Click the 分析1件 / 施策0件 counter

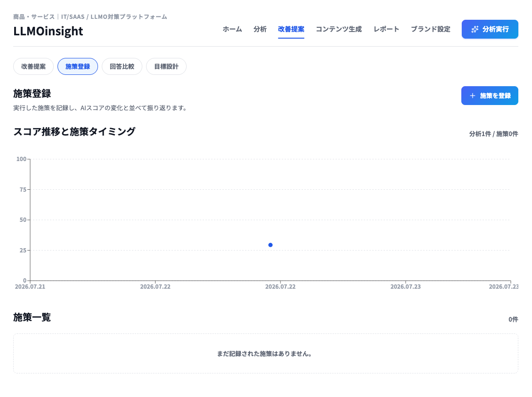pos(493,134)
